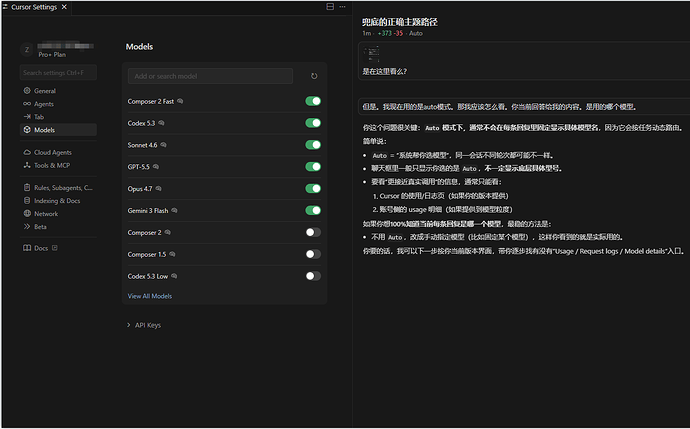Click the Cloud Agents cloud icon
This screenshot has width=690, height=429.
(27, 152)
